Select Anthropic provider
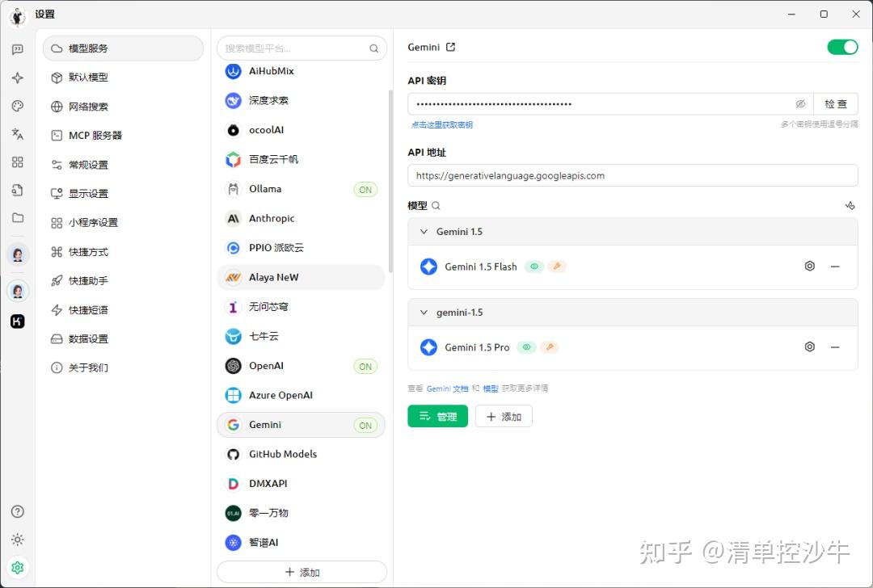Image resolution: width=873 pixels, height=588 pixels. [301, 219]
